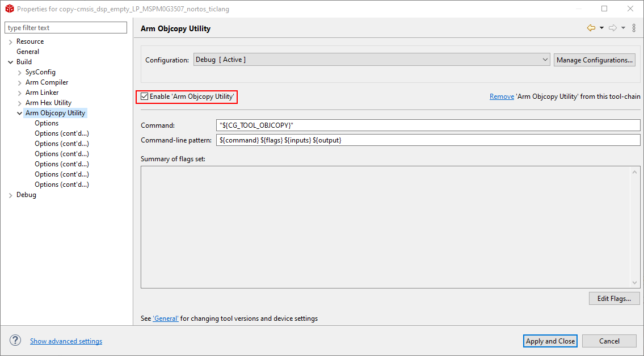Screen dimensions: 644x356
Task: Open Show advanced settings link
Action: pyautogui.click(x=66, y=341)
